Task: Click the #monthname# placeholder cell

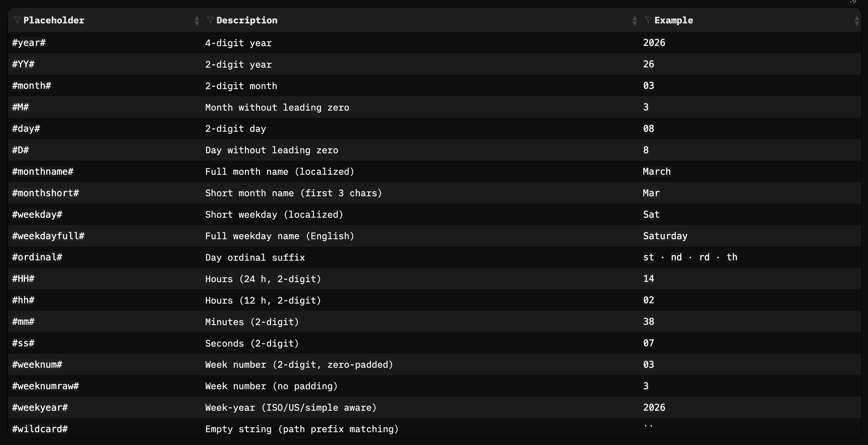Action: tap(43, 172)
